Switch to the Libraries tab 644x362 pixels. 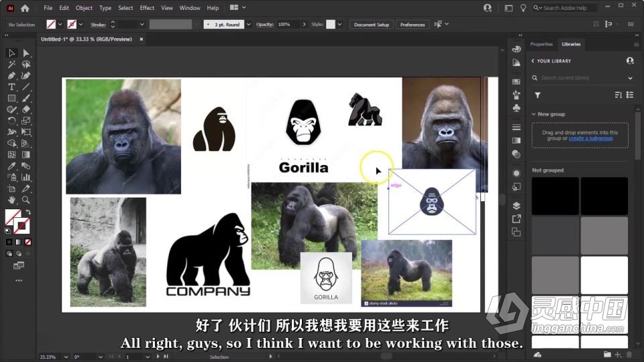coord(572,44)
